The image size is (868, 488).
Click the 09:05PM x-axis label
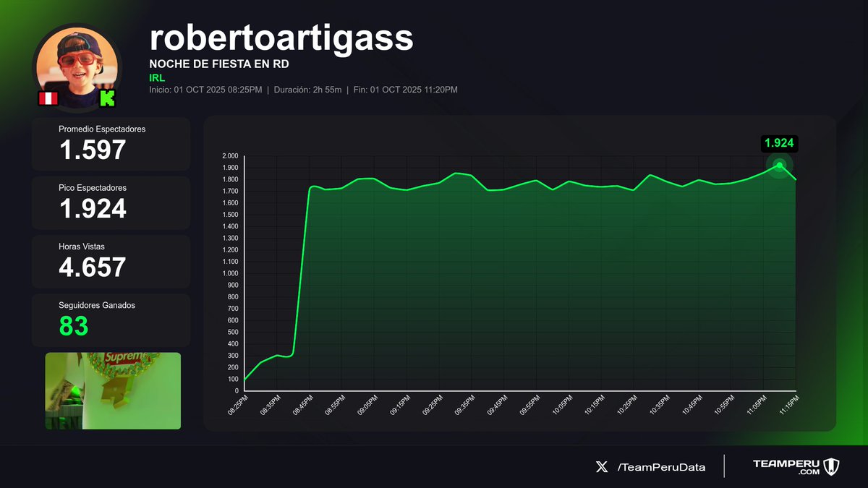pos(367,404)
